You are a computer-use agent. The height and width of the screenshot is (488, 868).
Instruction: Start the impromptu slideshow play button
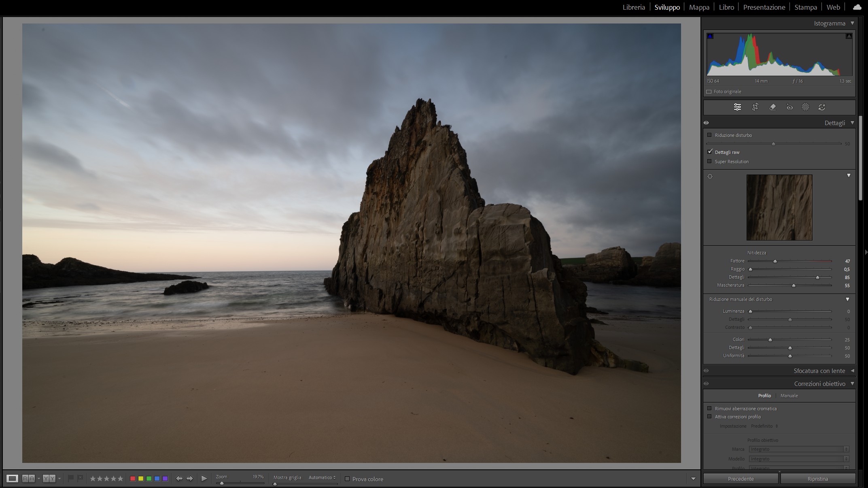[204, 479]
